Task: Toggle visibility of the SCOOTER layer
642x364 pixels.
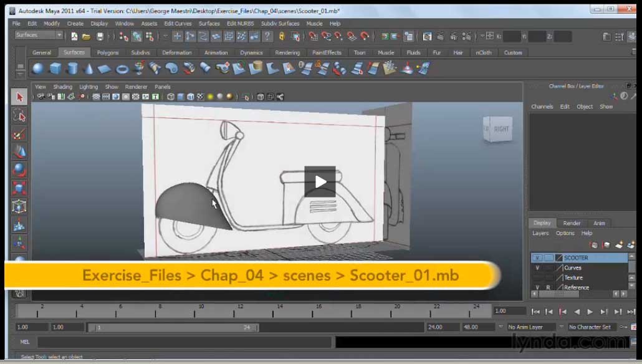Action: pyautogui.click(x=537, y=258)
